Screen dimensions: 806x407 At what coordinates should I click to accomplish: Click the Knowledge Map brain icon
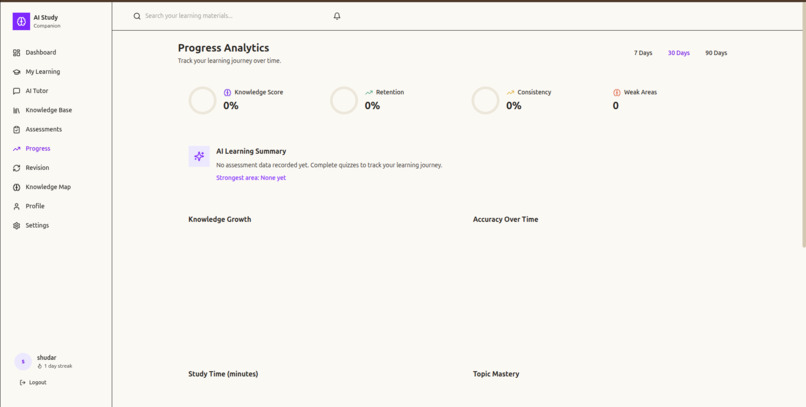16,187
